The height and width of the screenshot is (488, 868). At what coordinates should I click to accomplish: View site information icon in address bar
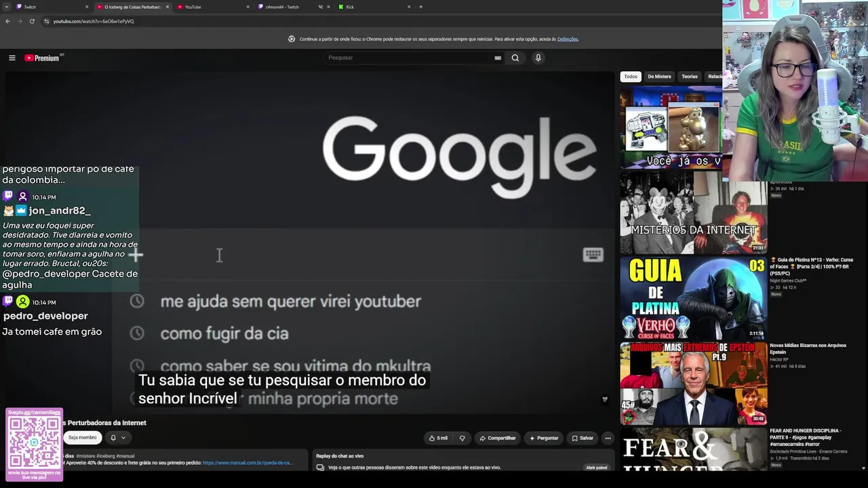coord(46,21)
